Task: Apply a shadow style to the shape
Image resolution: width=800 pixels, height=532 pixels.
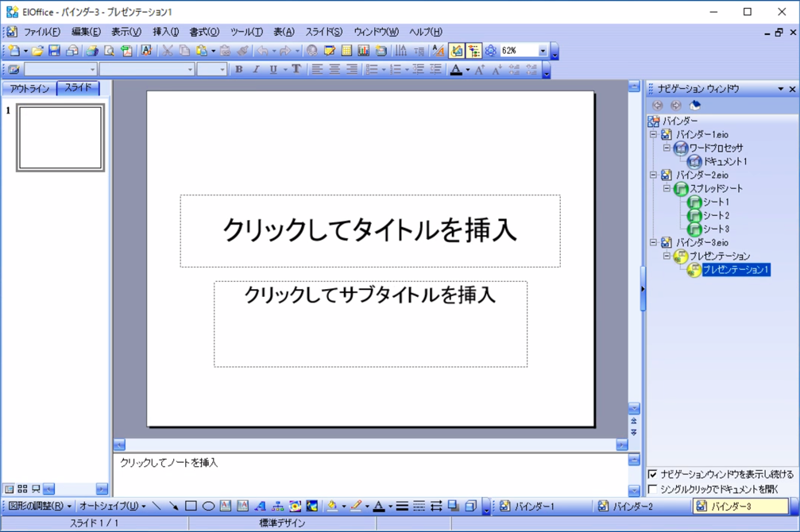Action: (453, 506)
